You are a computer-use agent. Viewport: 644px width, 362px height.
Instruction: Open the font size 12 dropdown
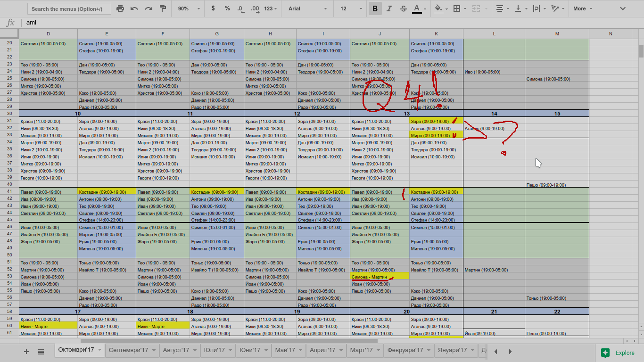tap(350, 8)
